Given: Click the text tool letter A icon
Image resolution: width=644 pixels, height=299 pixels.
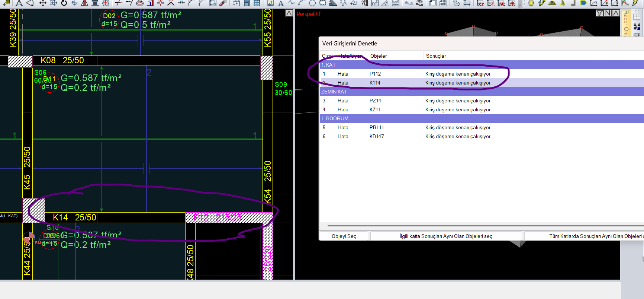Looking at the screenshot, I should coord(281,3).
